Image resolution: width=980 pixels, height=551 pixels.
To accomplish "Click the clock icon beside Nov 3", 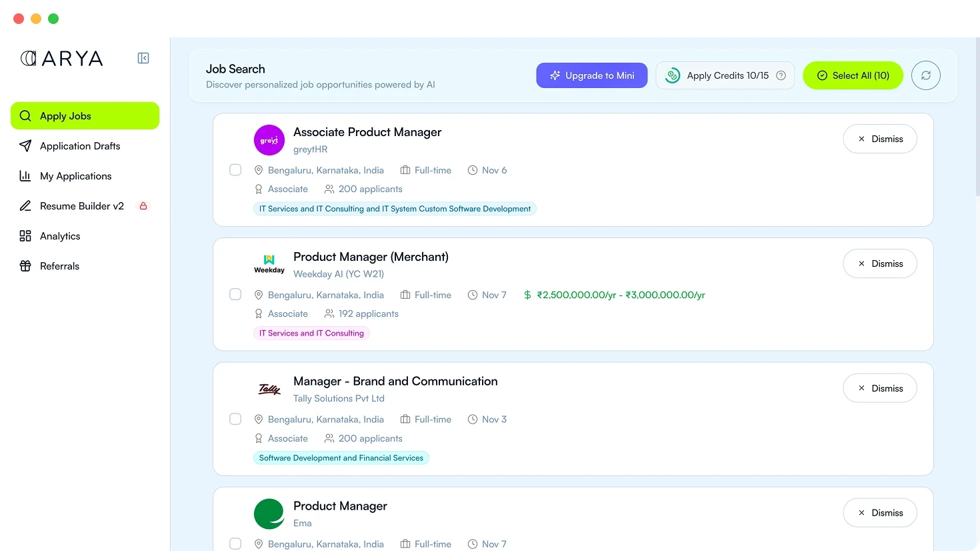I will pos(473,420).
